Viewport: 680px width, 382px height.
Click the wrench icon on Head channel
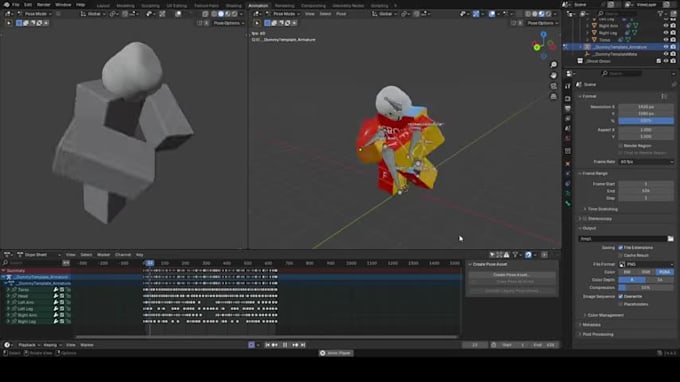[56, 296]
